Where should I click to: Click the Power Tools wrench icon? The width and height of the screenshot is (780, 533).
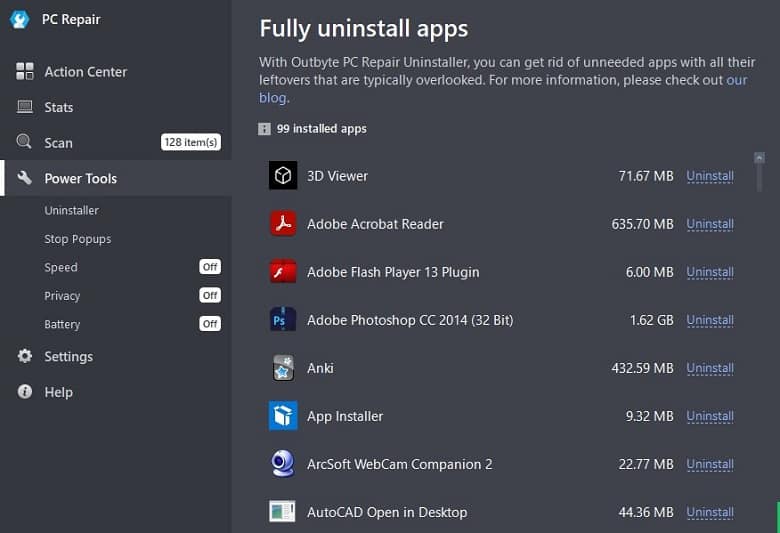(x=24, y=178)
